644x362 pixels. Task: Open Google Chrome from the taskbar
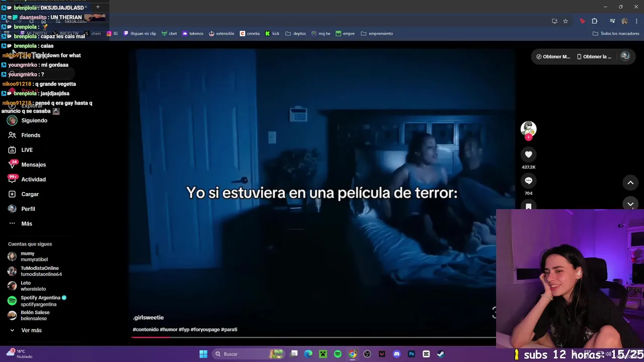[353, 354]
